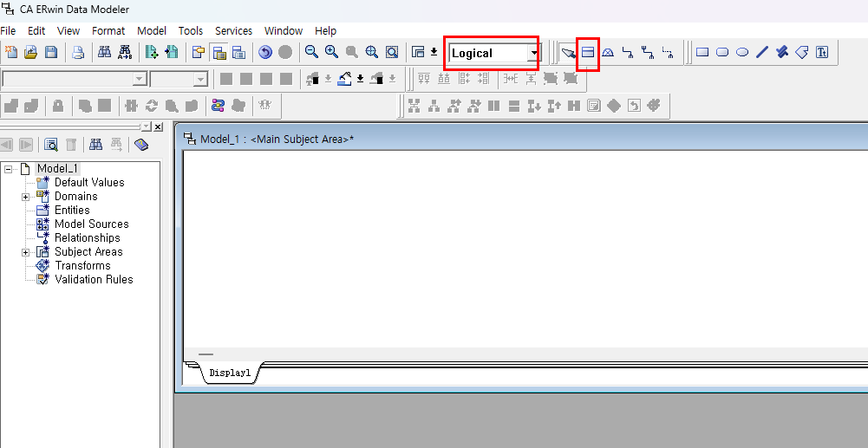Choose the Rounded Rectangle drawing shape
This screenshot has width=868, height=448.
click(x=722, y=53)
